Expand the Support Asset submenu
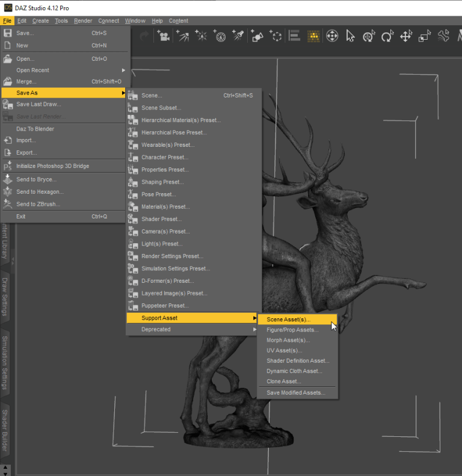 click(x=192, y=318)
